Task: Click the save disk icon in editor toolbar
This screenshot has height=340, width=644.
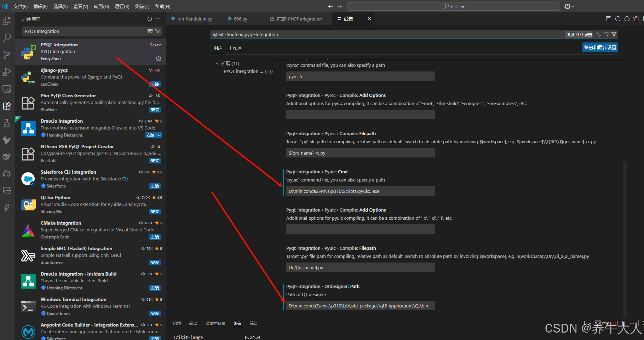Action: [x=609, y=19]
